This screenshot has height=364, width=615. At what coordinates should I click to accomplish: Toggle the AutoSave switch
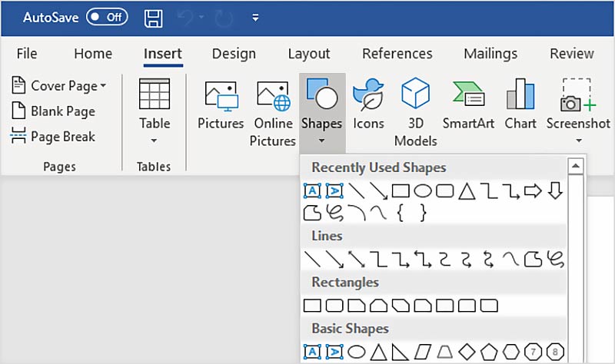106,17
